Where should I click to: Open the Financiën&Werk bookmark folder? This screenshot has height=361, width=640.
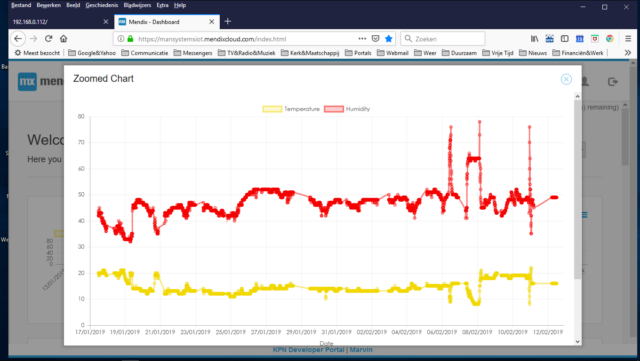(578, 53)
